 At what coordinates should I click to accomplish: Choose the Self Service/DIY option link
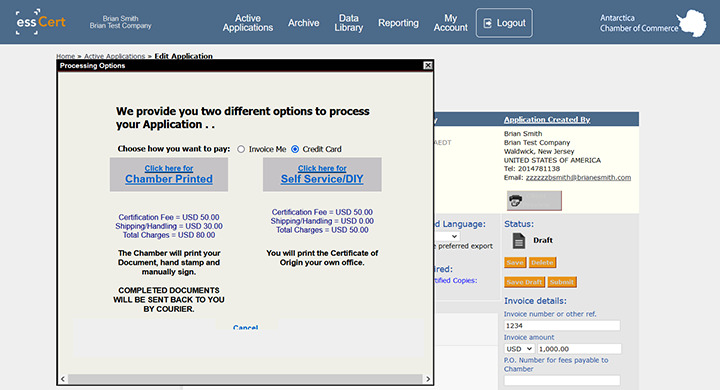pyautogui.click(x=322, y=175)
